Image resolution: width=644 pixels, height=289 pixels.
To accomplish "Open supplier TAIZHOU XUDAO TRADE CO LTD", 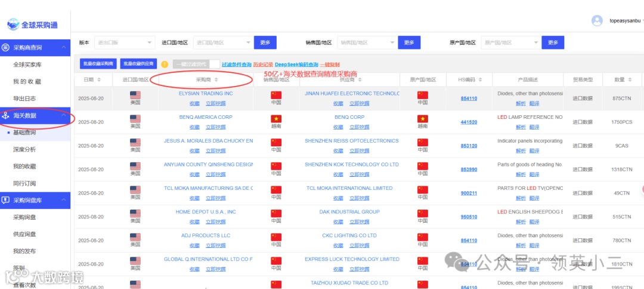I will (349, 283).
